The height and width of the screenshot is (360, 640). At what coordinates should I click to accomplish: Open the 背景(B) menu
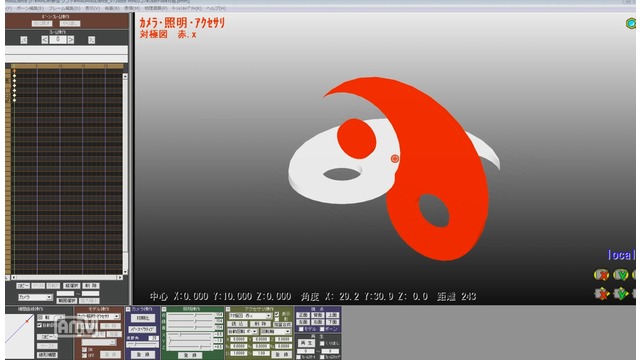pos(112,8)
